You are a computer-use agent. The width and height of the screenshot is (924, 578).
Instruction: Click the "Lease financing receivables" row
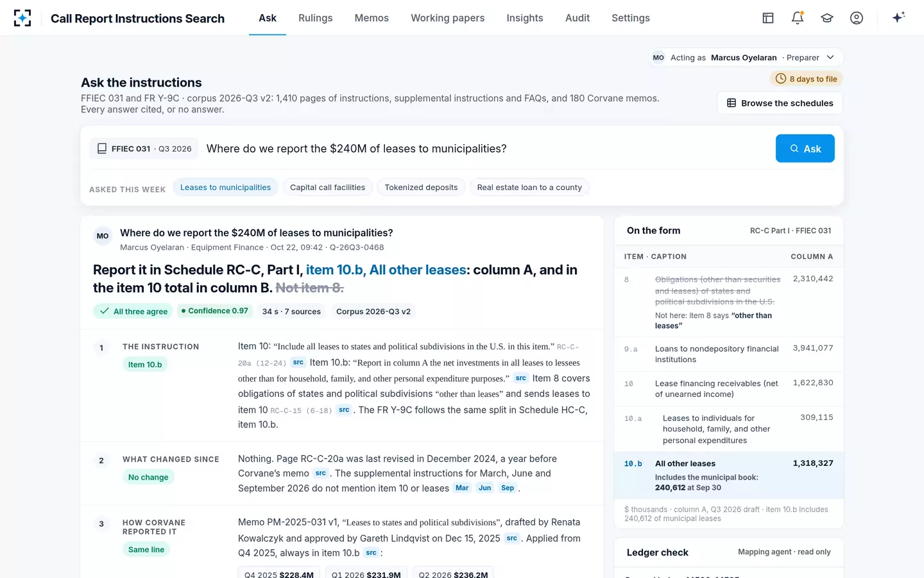pyautogui.click(x=728, y=389)
